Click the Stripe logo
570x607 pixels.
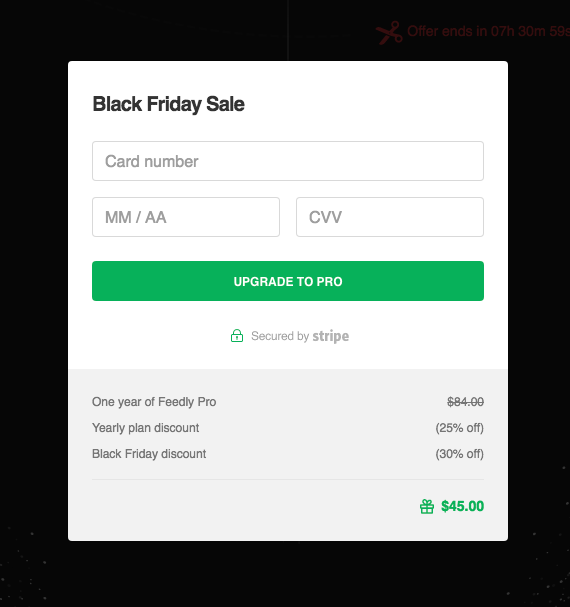[331, 336]
